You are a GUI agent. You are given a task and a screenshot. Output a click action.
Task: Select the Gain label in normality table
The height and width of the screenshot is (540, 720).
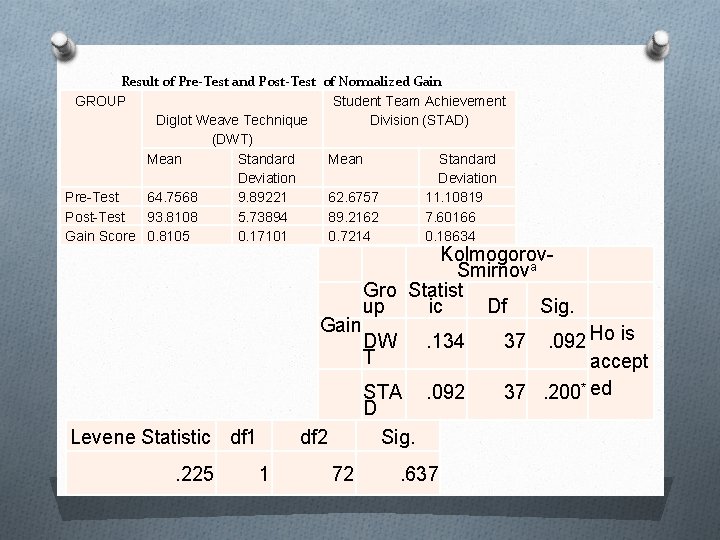click(340, 325)
